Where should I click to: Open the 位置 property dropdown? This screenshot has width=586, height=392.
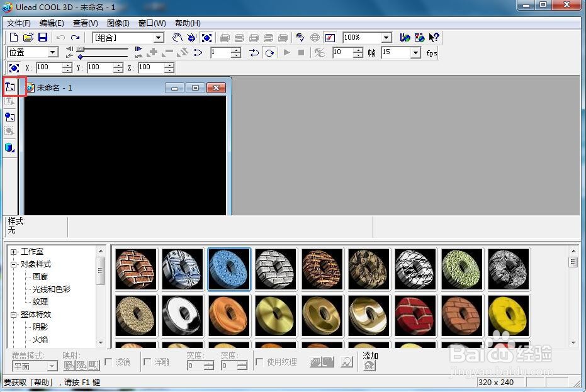point(53,52)
